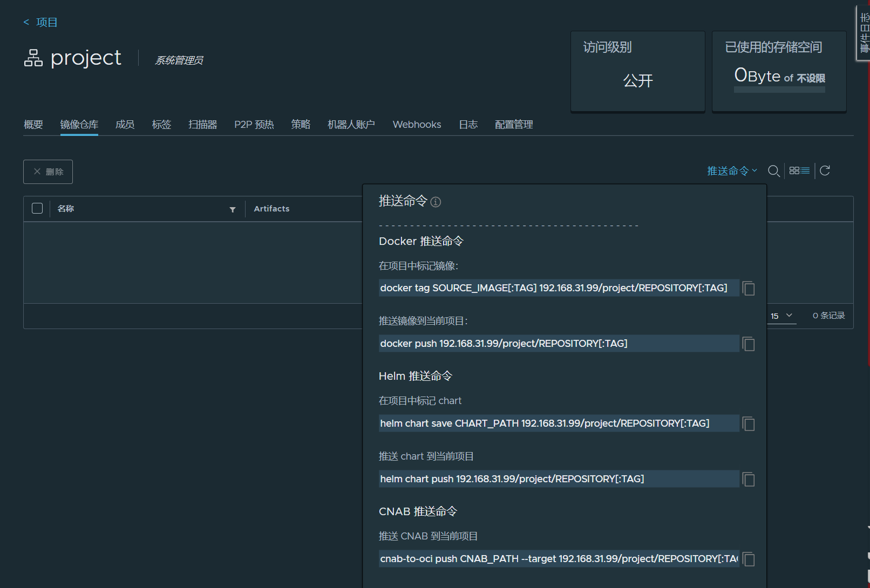Refresh the repository list
The image size is (870, 588).
(x=825, y=170)
